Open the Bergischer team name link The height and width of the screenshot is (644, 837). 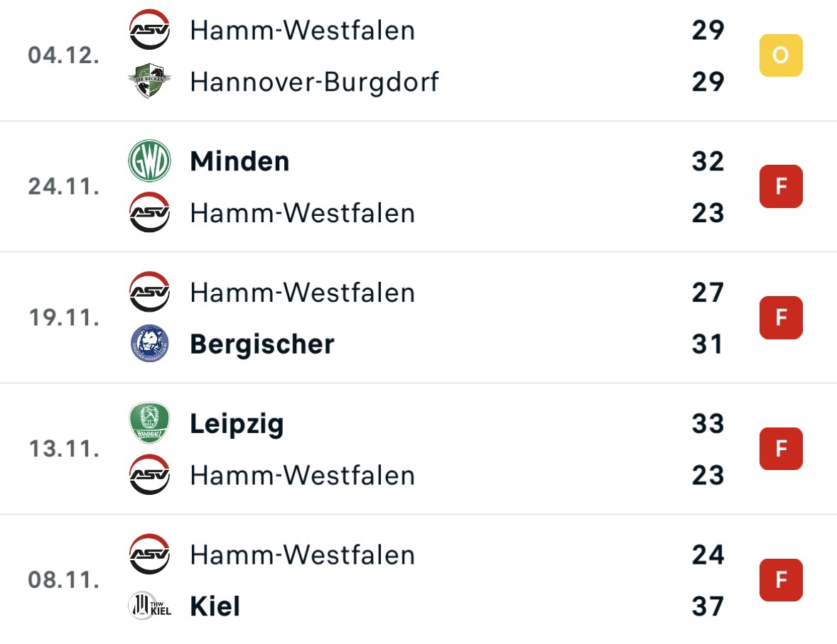point(262,345)
